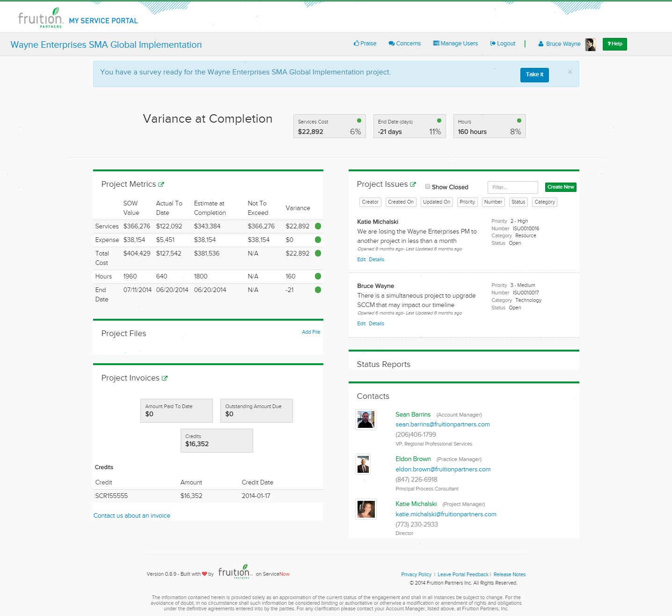Open Sean Barrins contact photo
Image resolution: width=672 pixels, height=616 pixels.
tap(365, 420)
